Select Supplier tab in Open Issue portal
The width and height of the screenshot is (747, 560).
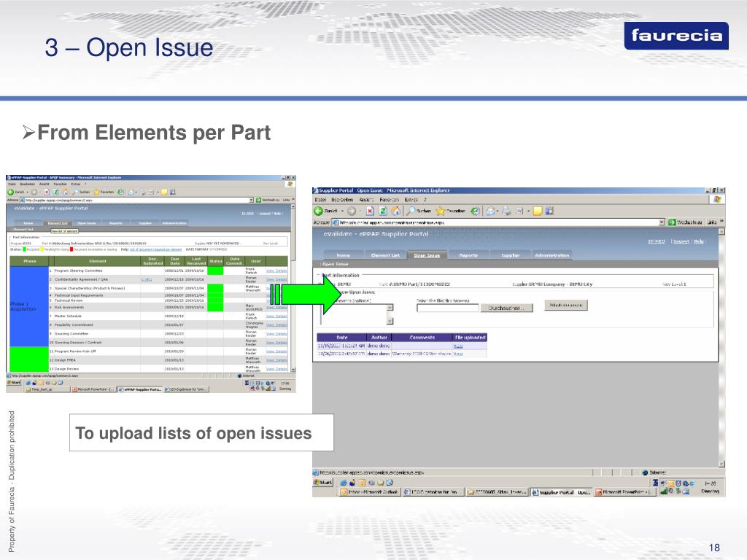(x=510, y=255)
